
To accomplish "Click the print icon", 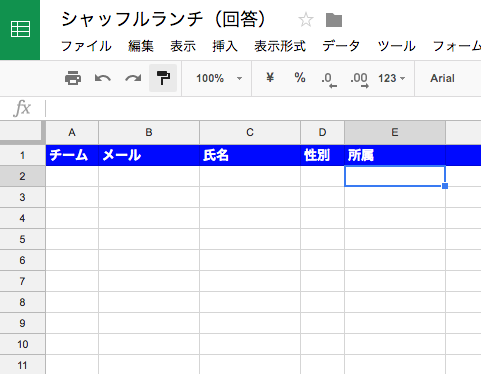I will click(73, 78).
